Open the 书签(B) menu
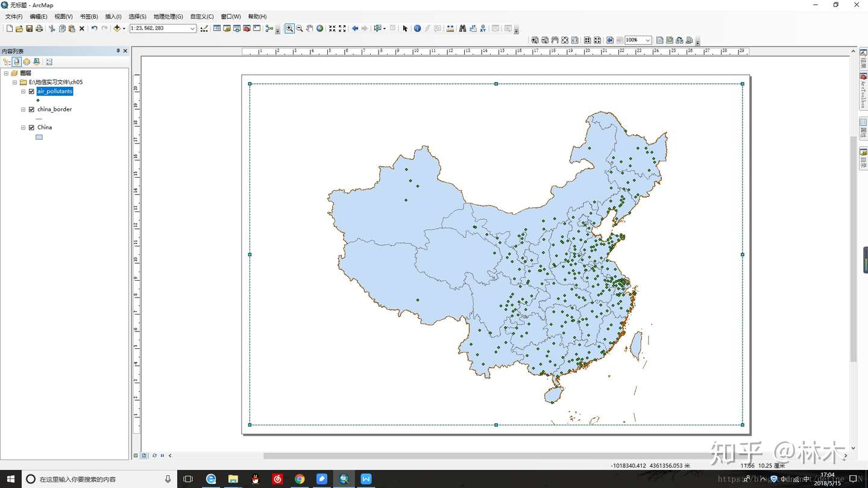Screen dimensions: 868x488 point(89,17)
